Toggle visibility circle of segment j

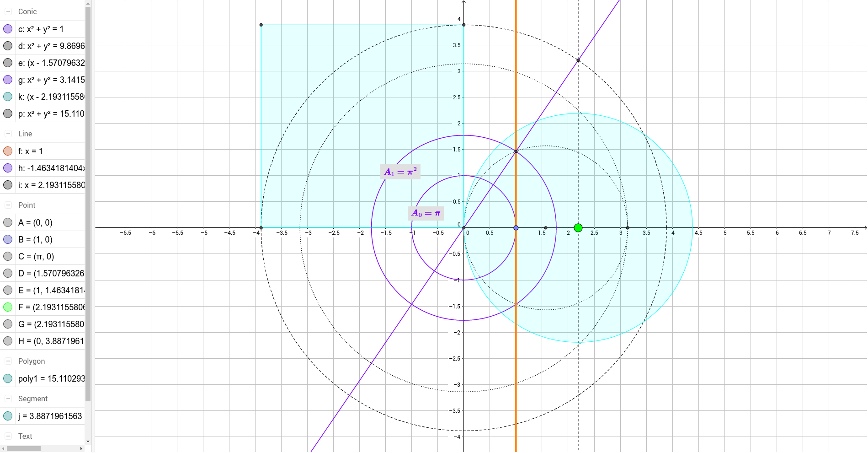pos(8,416)
